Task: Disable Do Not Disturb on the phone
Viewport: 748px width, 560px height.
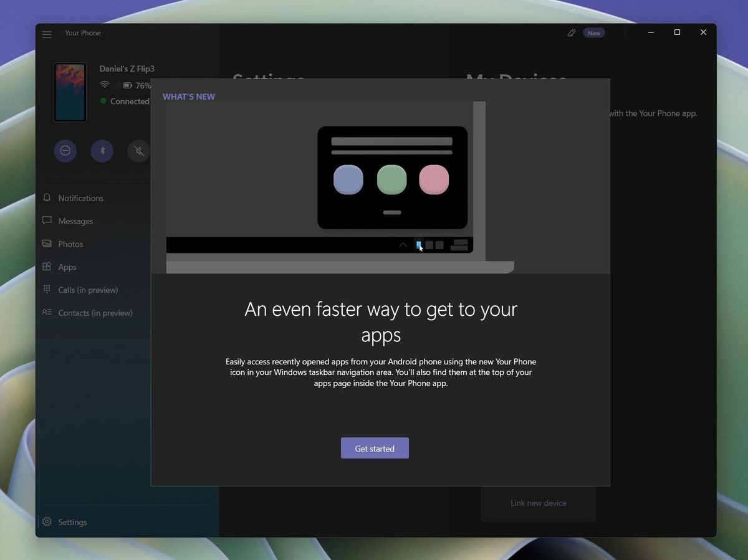Action: [65, 151]
